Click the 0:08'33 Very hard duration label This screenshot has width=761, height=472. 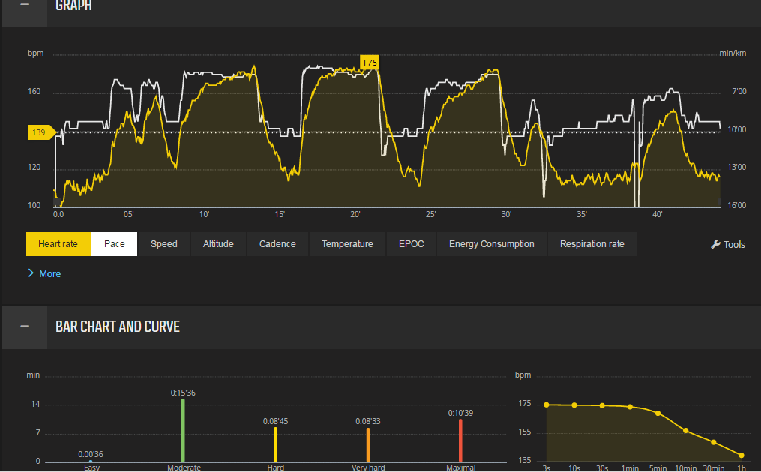click(368, 421)
